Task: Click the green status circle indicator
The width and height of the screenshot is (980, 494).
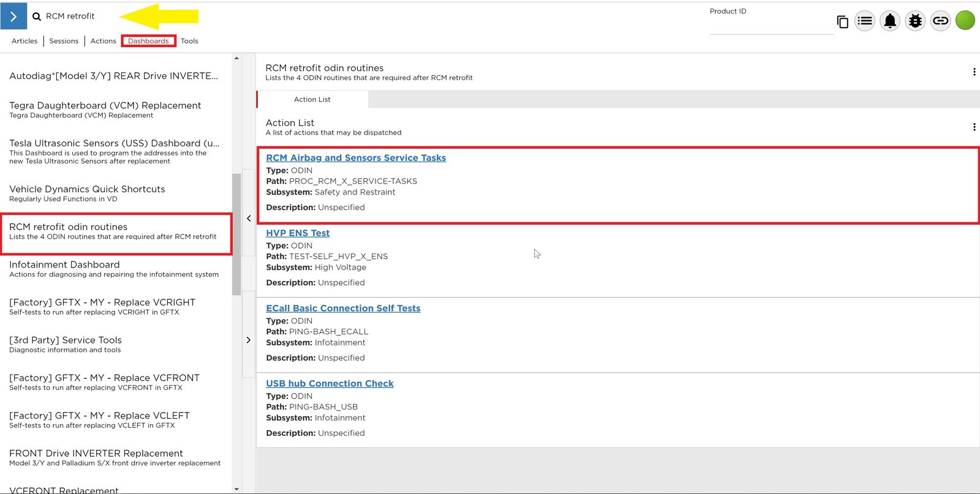Action: (x=965, y=21)
